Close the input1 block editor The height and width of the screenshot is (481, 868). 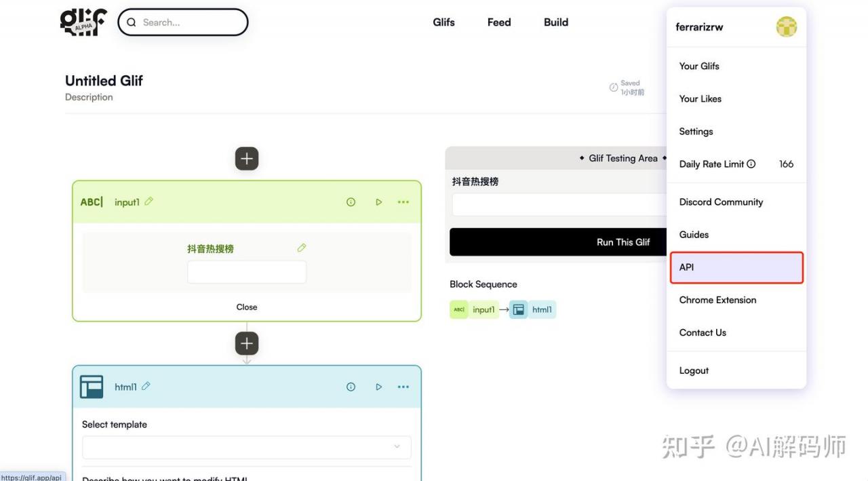[x=247, y=307]
